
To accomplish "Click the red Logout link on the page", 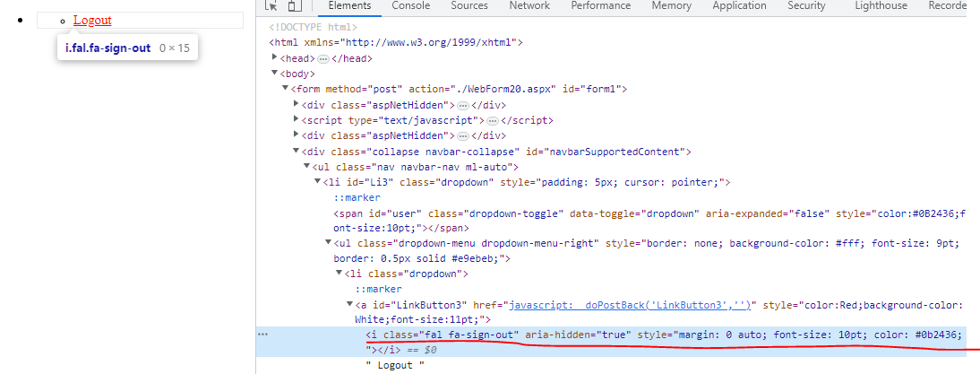I will pyautogui.click(x=92, y=20).
